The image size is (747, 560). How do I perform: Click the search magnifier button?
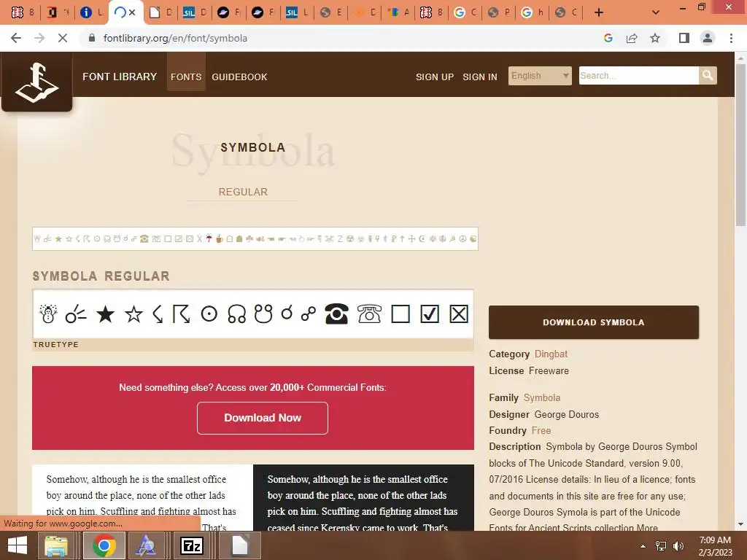[708, 75]
